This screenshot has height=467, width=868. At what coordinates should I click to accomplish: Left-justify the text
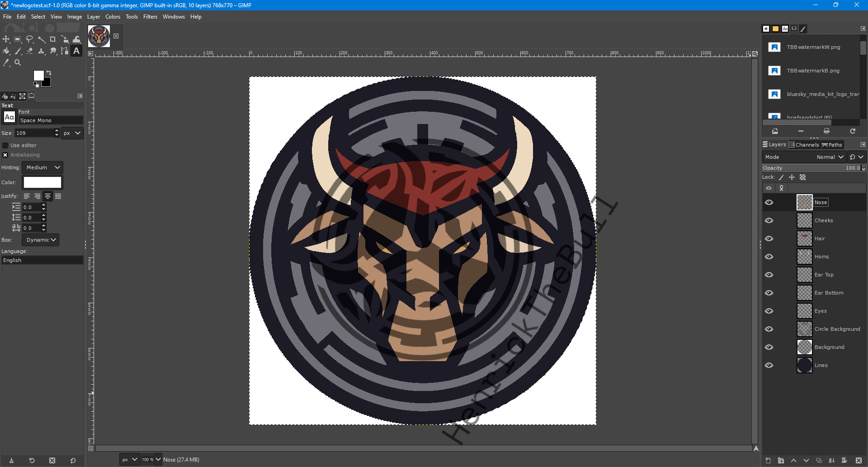click(27, 196)
